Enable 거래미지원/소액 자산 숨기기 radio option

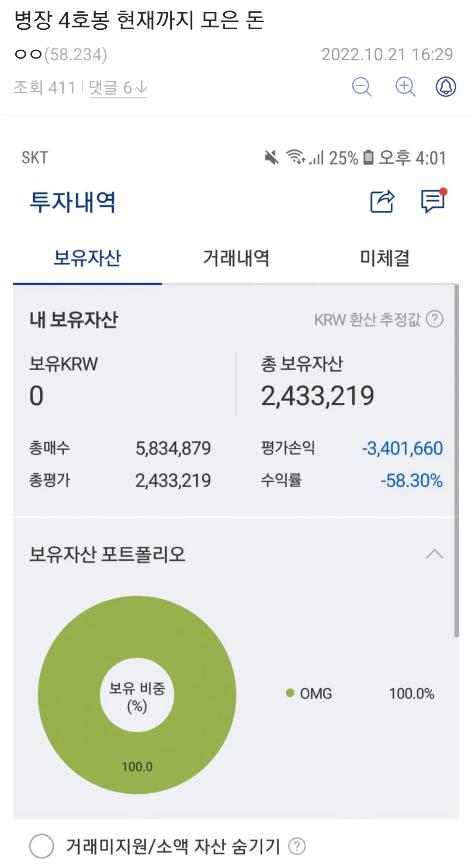coord(42,846)
